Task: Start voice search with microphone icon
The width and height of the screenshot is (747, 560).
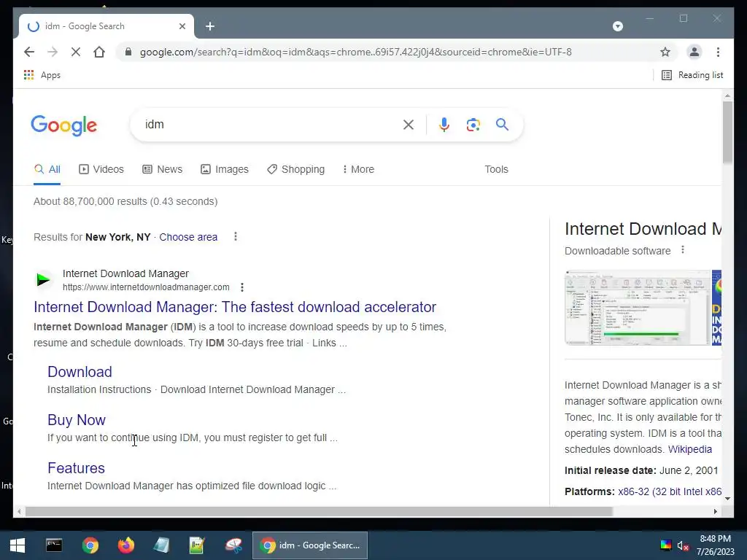Action: point(444,125)
